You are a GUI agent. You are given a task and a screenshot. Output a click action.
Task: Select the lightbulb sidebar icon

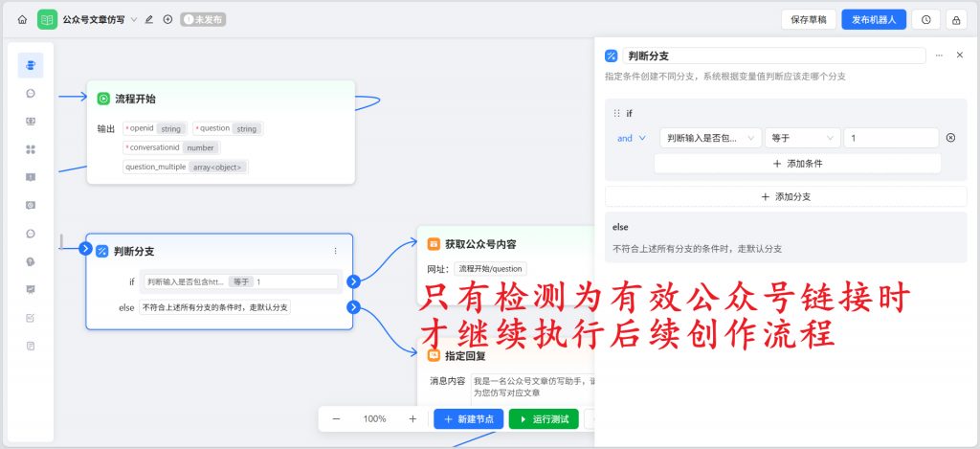31,261
